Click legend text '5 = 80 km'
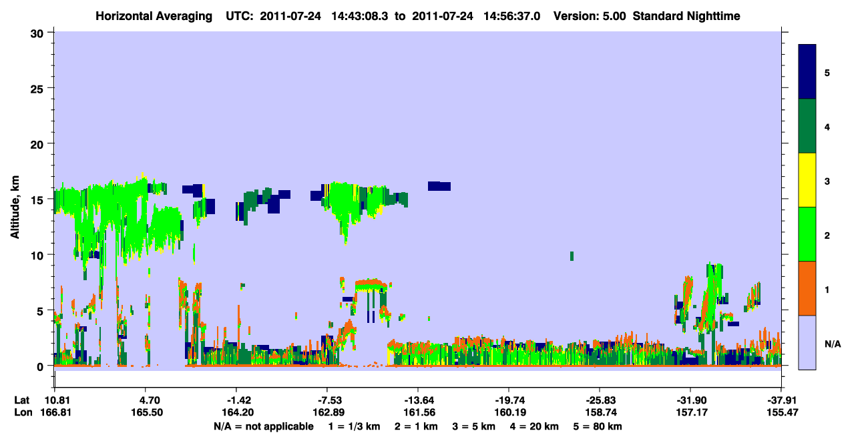The image size is (868, 445). click(598, 426)
